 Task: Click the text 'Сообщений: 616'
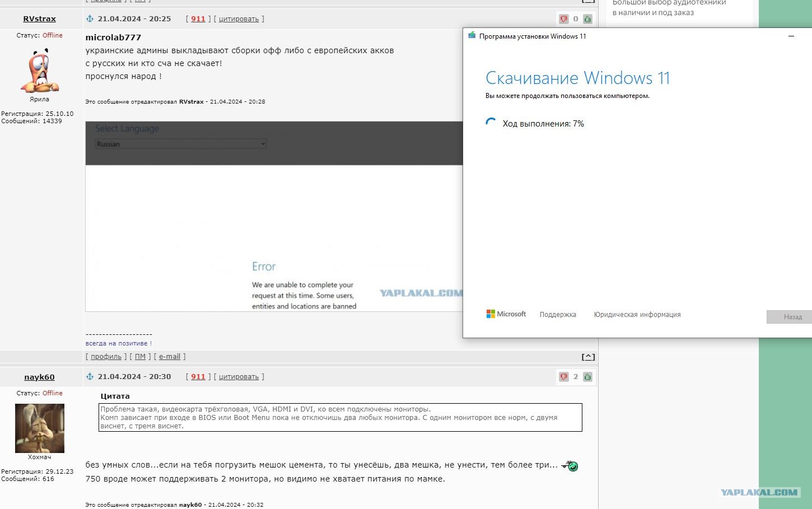28,479
